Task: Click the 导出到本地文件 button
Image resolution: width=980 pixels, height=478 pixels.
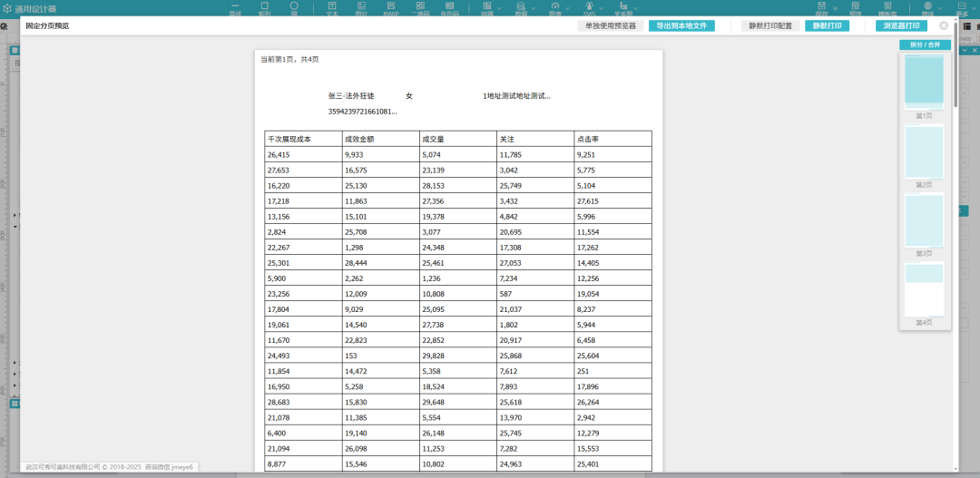Action: pyautogui.click(x=681, y=26)
